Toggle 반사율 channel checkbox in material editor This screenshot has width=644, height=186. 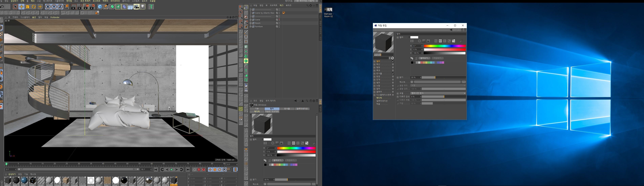click(x=393, y=73)
